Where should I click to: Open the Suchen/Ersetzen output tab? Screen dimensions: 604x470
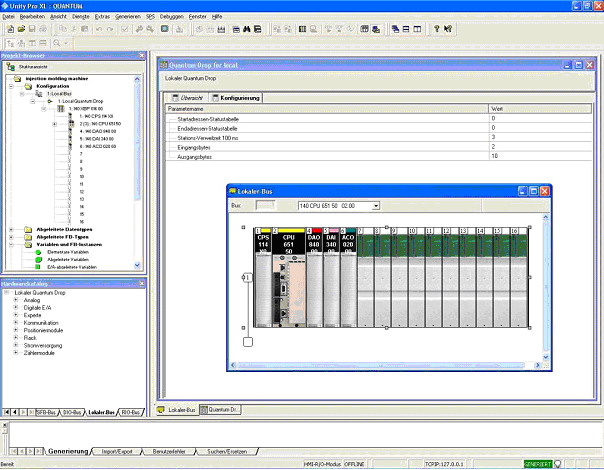point(227,452)
